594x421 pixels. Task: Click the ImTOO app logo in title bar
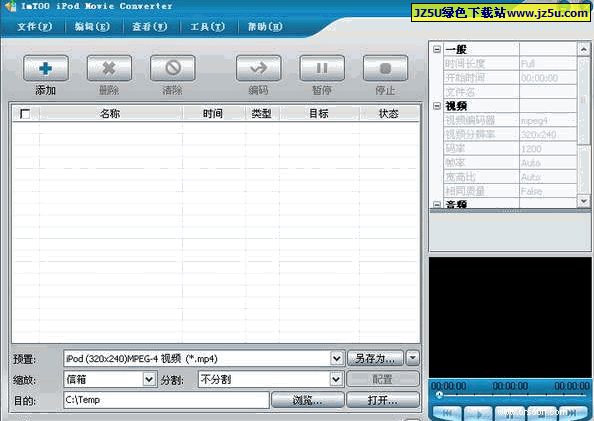click(11, 6)
